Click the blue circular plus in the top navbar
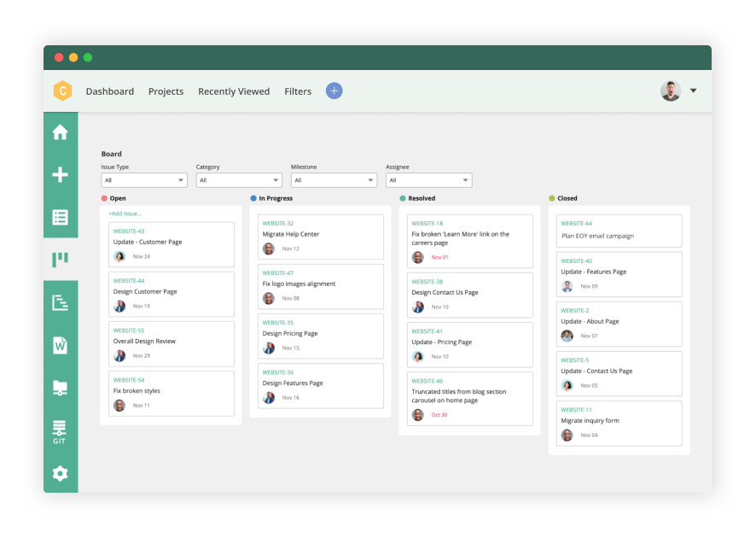The width and height of the screenshot is (756, 538). pyautogui.click(x=334, y=91)
